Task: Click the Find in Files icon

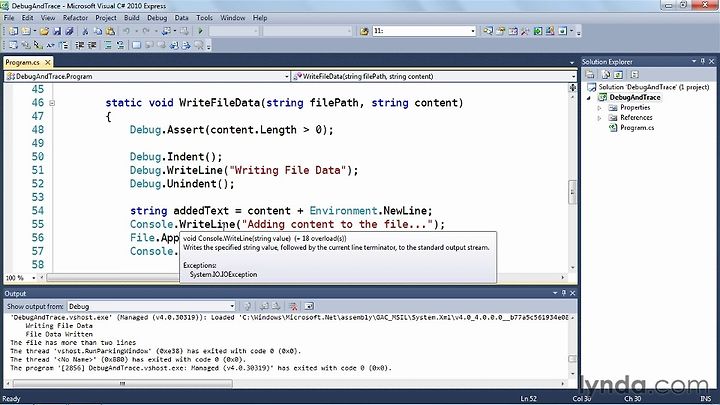Action: (x=364, y=31)
